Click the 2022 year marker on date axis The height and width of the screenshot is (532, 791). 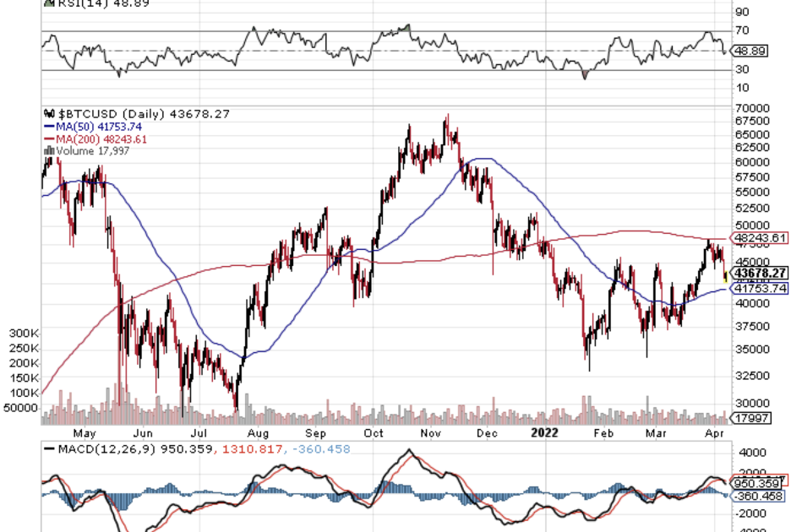click(543, 432)
